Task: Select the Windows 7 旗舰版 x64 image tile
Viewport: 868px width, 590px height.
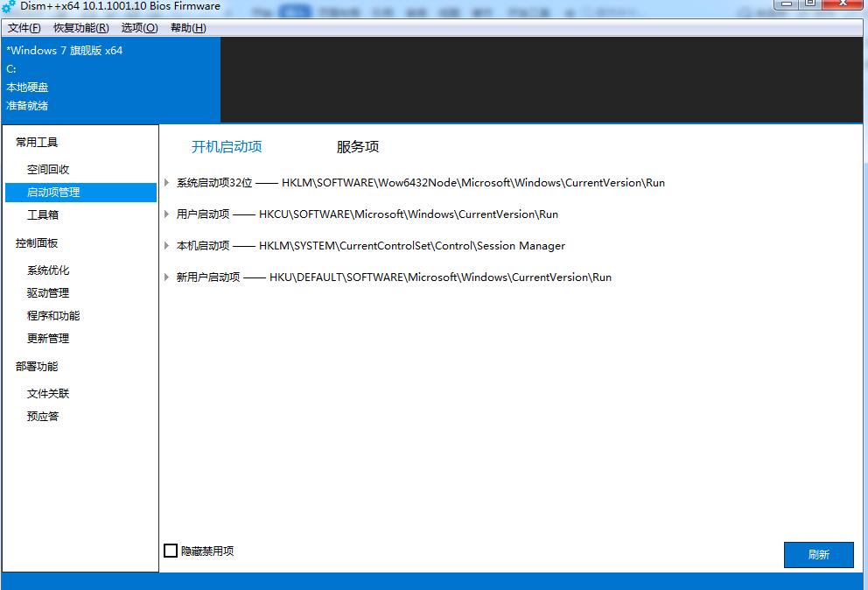Action: 111,80
